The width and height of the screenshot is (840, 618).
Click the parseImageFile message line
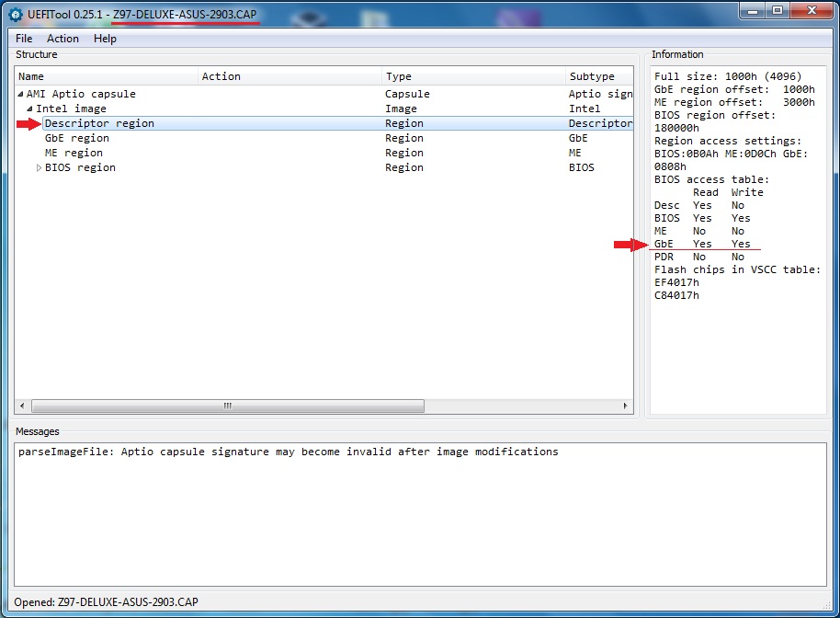(x=289, y=452)
